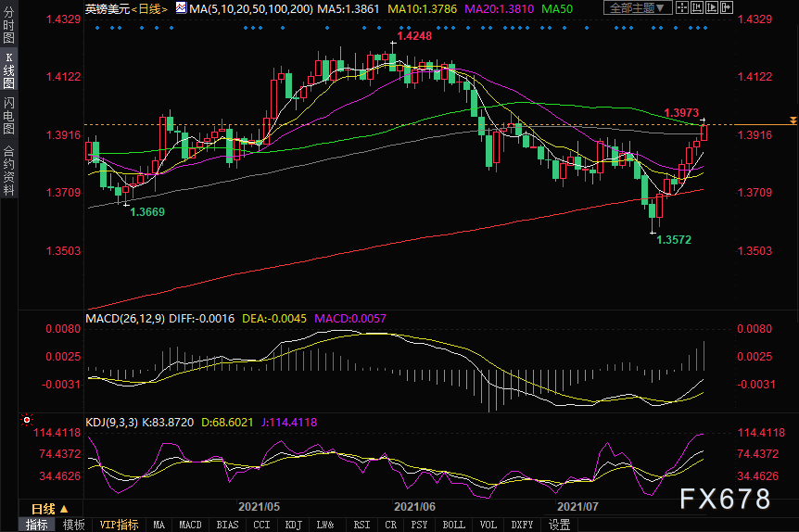Switch to 分时图 view
The height and width of the screenshot is (532, 799).
[8, 24]
